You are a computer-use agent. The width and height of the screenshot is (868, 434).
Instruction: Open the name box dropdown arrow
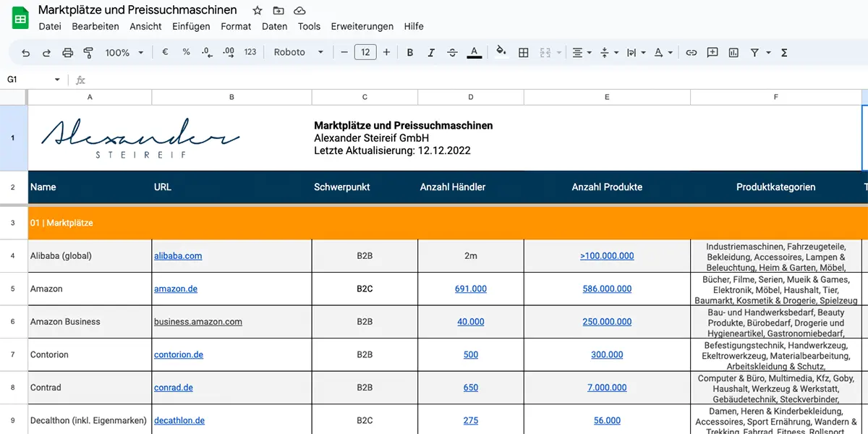(57, 80)
